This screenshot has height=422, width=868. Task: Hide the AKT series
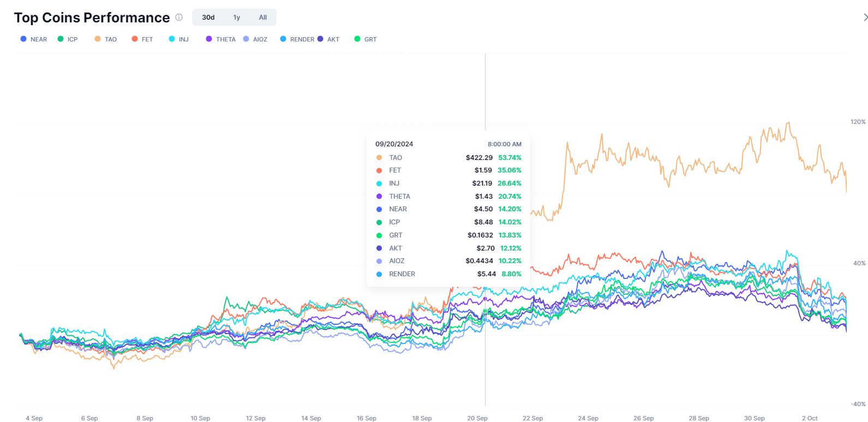[328, 39]
